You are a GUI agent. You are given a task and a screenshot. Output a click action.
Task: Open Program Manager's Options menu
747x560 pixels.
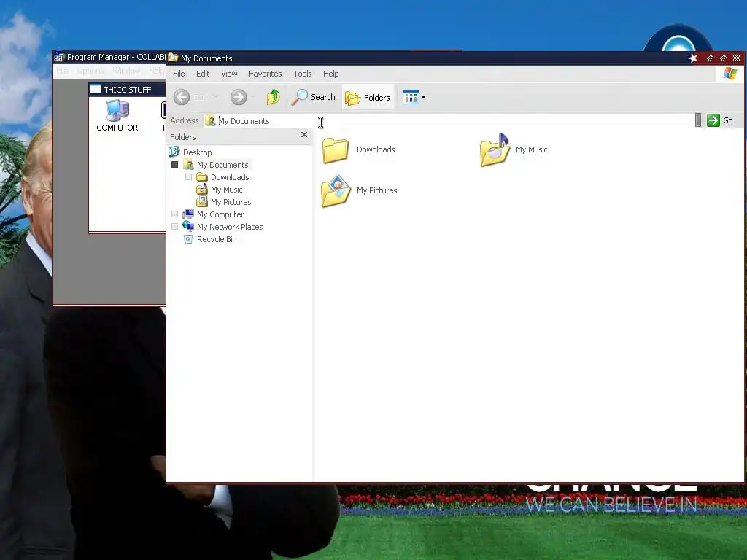(90, 71)
